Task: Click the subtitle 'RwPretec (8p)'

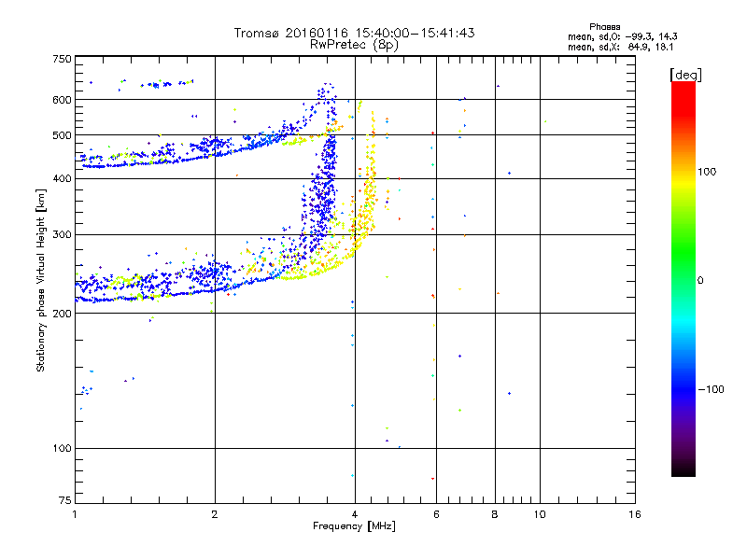Action: coord(354,45)
